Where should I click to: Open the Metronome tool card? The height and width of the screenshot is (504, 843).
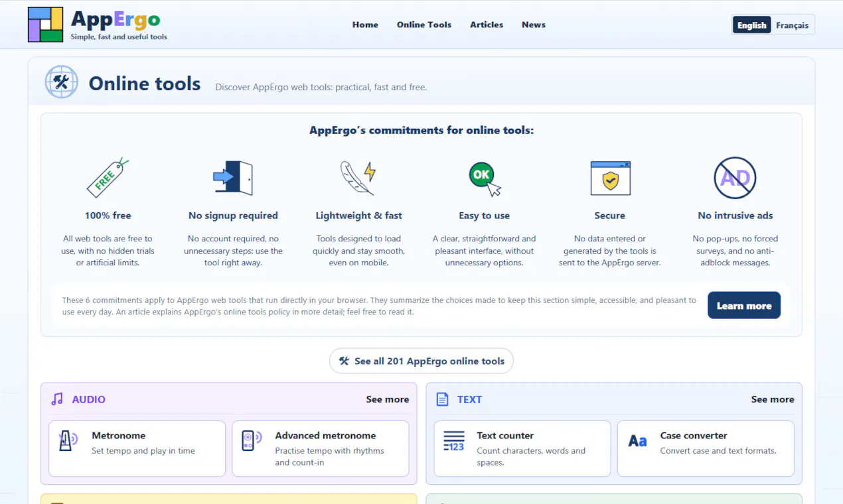[x=137, y=448]
